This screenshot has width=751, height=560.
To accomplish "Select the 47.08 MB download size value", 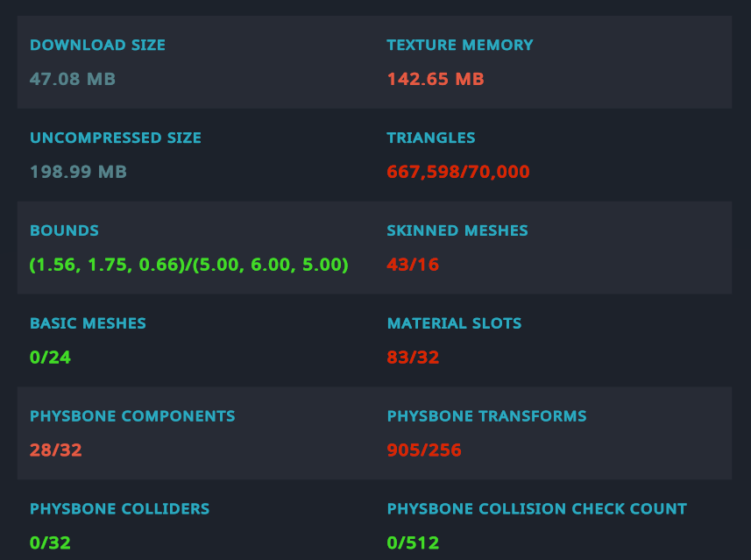I will pos(73,79).
